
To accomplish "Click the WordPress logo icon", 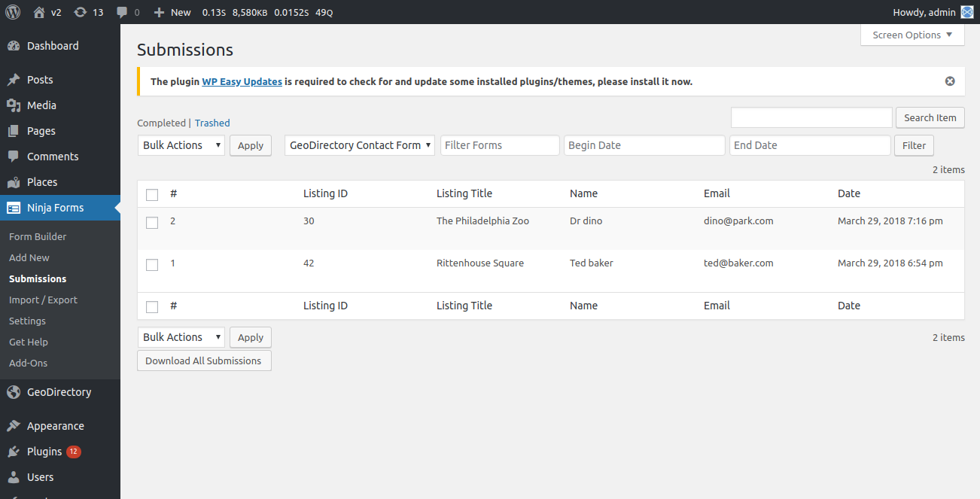I will click(13, 12).
